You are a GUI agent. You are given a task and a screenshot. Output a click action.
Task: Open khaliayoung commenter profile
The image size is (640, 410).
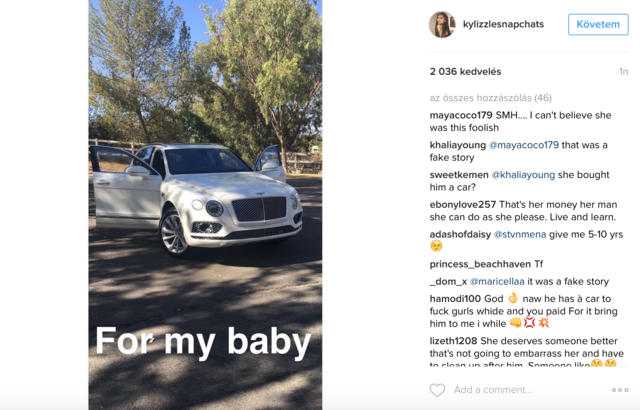point(458,145)
